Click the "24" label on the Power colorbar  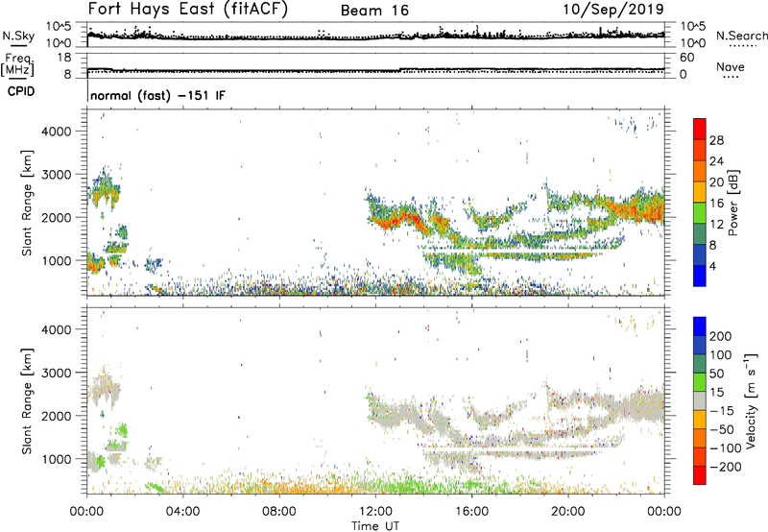pos(716,161)
